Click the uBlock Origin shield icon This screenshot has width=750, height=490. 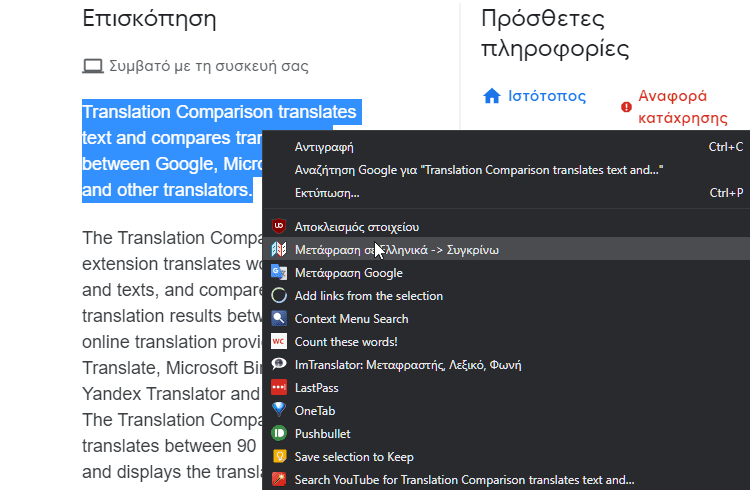(x=279, y=226)
